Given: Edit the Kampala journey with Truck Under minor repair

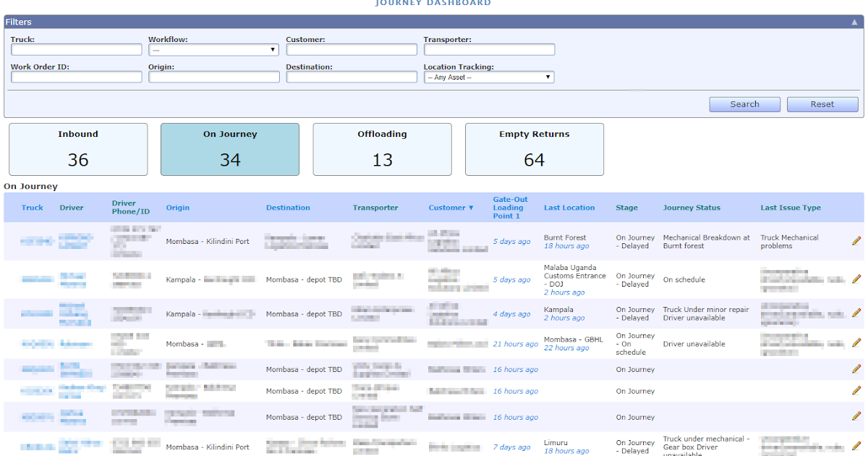Looking at the screenshot, I should click(x=856, y=313).
